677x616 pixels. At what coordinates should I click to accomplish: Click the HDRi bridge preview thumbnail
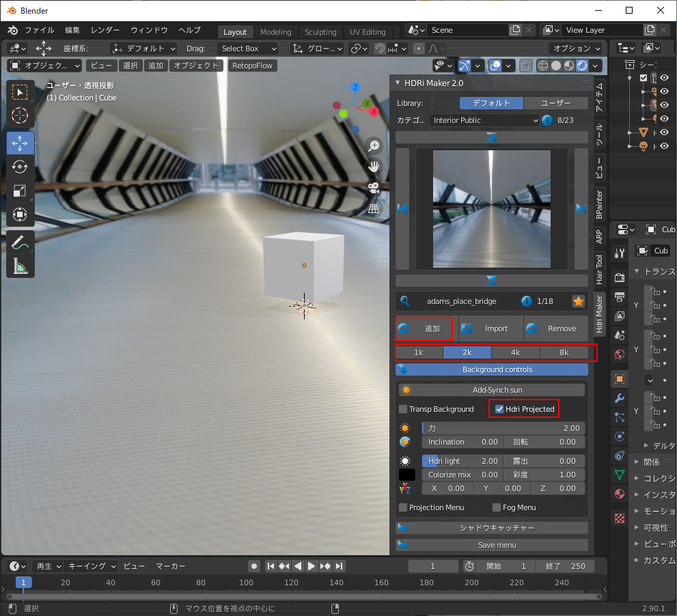(491, 209)
